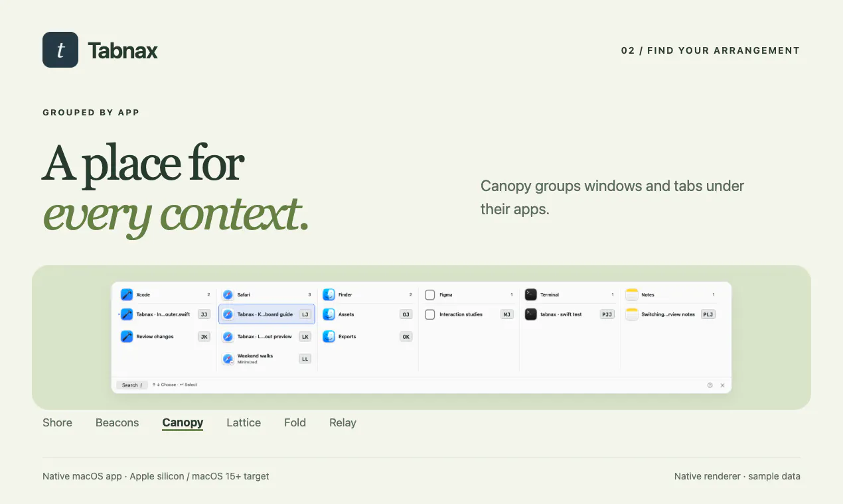The width and height of the screenshot is (843, 504).
Task: Open the Fold tab
Action: (x=295, y=422)
